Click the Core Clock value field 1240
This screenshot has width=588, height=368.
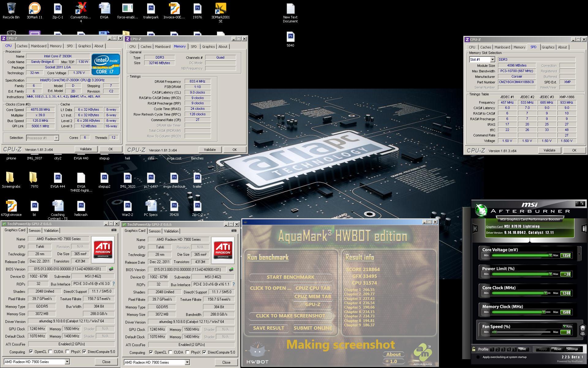click(x=566, y=293)
